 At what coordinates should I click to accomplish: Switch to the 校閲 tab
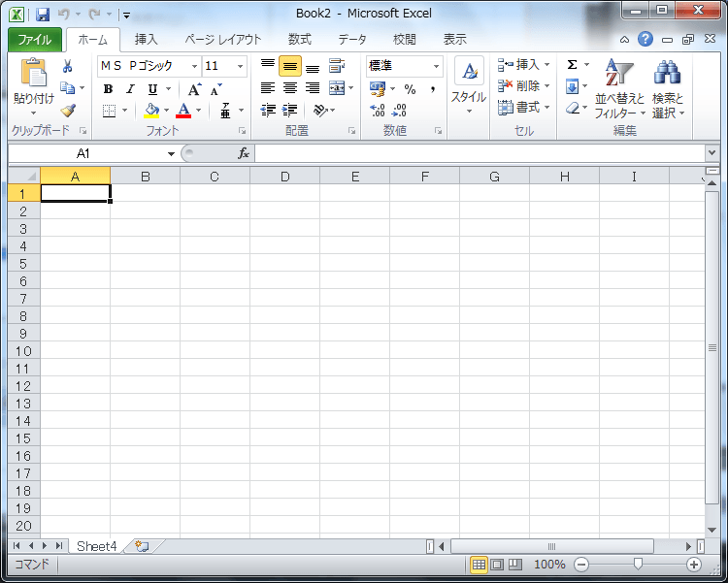[x=405, y=40]
